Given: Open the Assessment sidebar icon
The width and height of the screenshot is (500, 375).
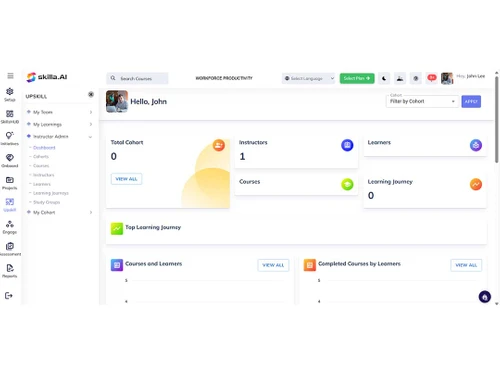Looking at the screenshot, I should [x=10, y=249].
